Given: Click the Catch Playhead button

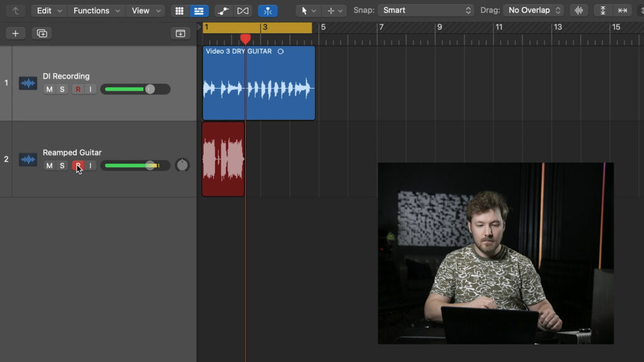Looking at the screenshot, I should click(268, 11).
